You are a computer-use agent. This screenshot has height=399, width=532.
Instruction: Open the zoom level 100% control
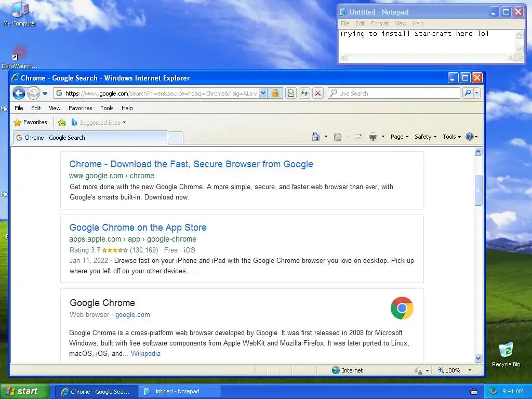[x=449, y=370]
